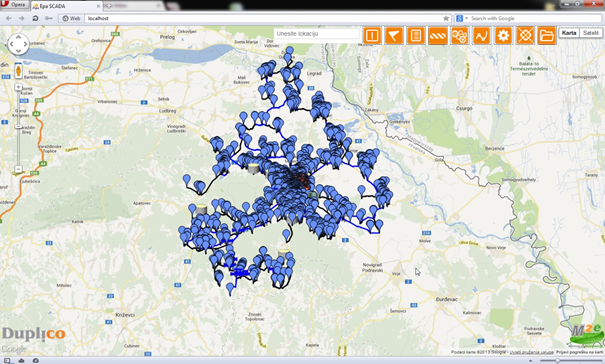Click the map zoom slider track
Image resolution: width=605 pixels, height=364 pixels.
point(18,128)
